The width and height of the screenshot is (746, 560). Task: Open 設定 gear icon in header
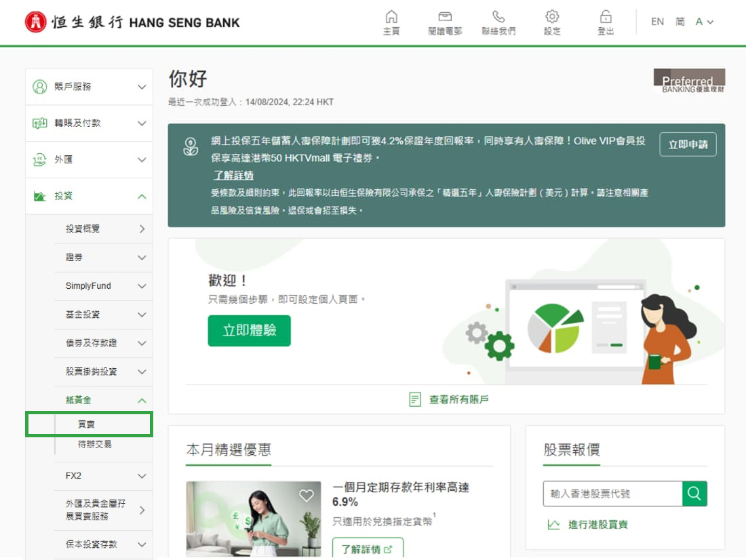552,17
